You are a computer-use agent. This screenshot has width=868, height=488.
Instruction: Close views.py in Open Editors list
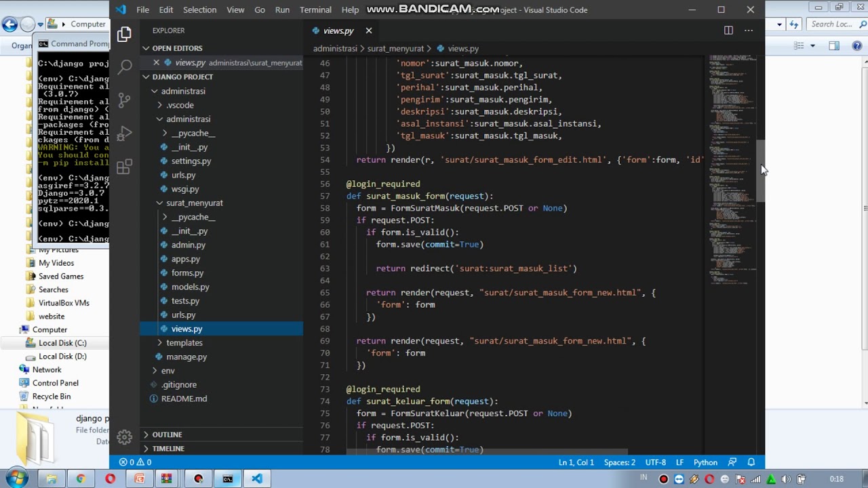(156, 62)
